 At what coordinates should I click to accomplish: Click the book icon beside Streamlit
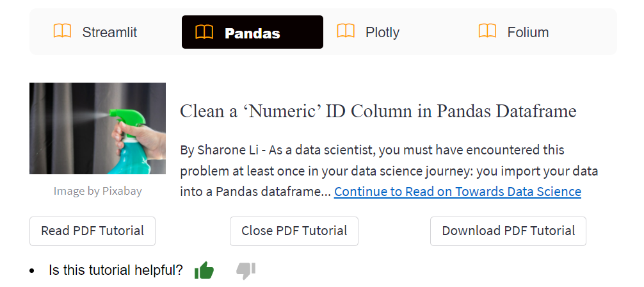click(62, 31)
